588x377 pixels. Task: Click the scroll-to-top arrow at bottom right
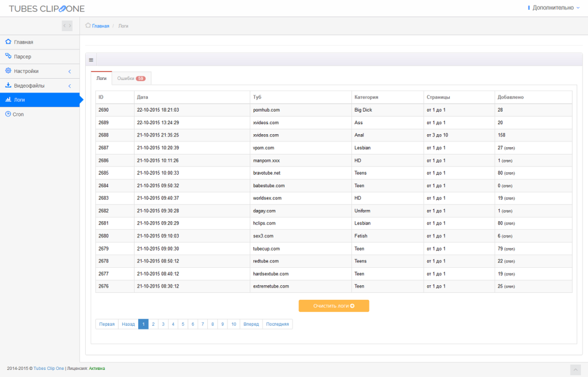pyautogui.click(x=575, y=369)
